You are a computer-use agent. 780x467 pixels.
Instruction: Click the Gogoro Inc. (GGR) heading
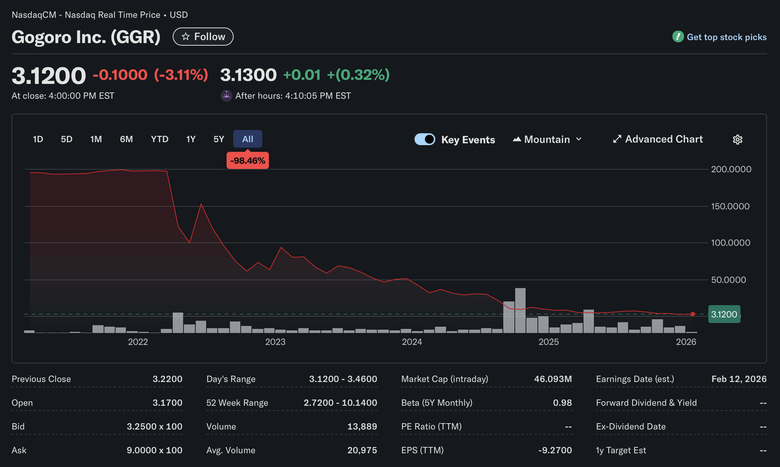click(x=86, y=37)
